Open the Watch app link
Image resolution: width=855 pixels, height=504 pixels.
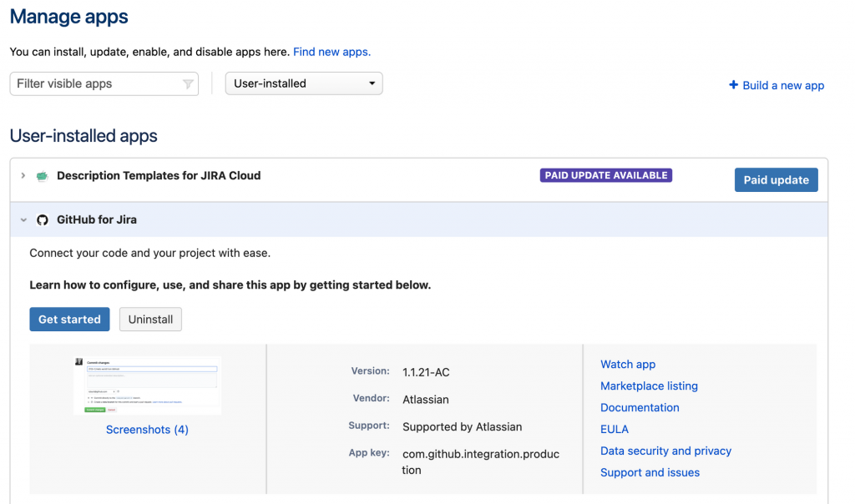tap(628, 365)
